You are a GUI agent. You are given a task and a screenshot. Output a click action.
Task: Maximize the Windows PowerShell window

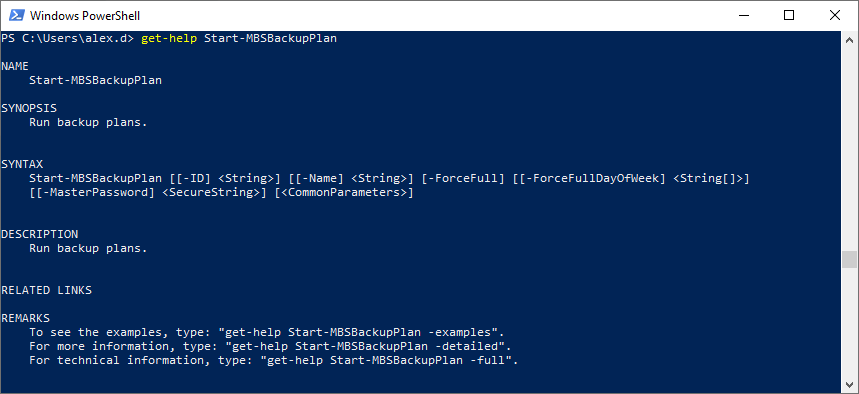coord(789,16)
